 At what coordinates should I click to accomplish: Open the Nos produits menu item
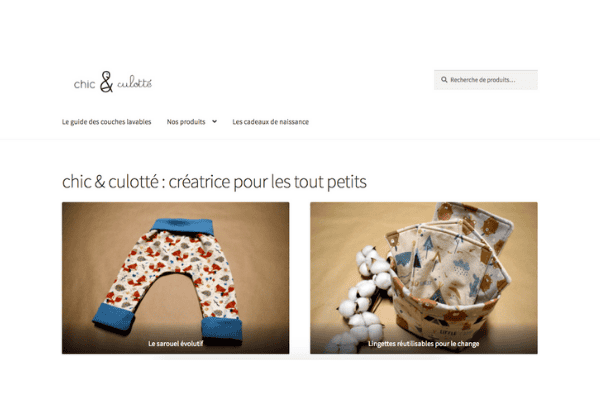pyautogui.click(x=186, y=122)
